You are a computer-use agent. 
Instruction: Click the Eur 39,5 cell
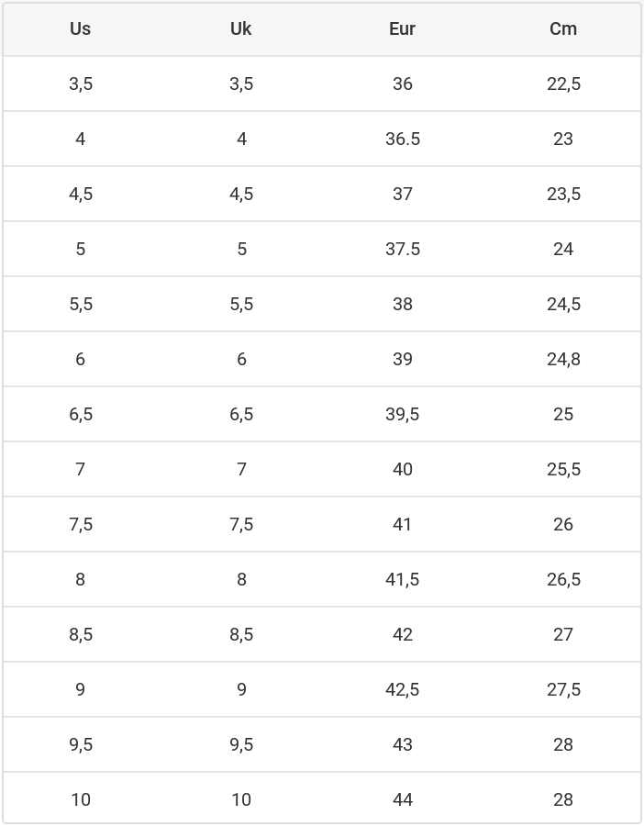pyautogui.click(x=402, y=414)
